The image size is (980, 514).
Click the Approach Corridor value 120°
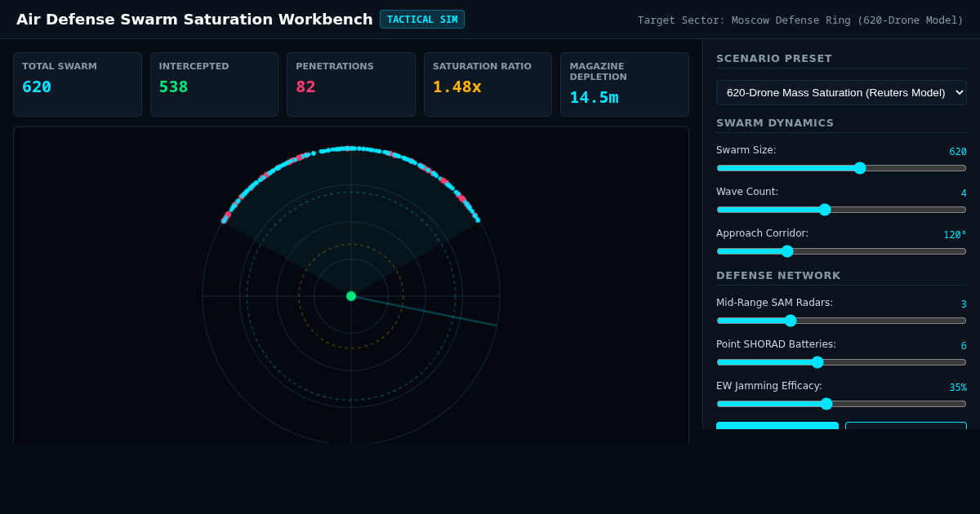[955, 235]
